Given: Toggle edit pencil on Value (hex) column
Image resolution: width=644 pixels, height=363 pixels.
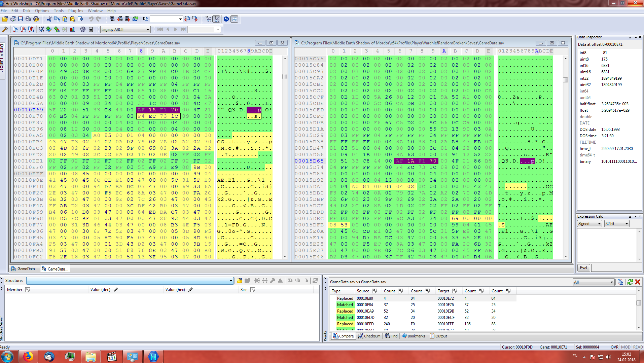Looking at the screenshot, I should coord(190,290).
